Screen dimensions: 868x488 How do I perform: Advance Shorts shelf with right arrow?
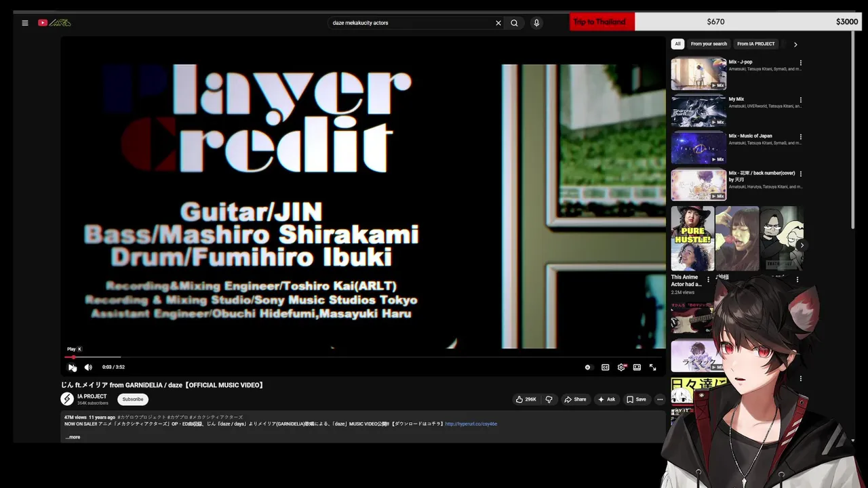coord(802,245)
